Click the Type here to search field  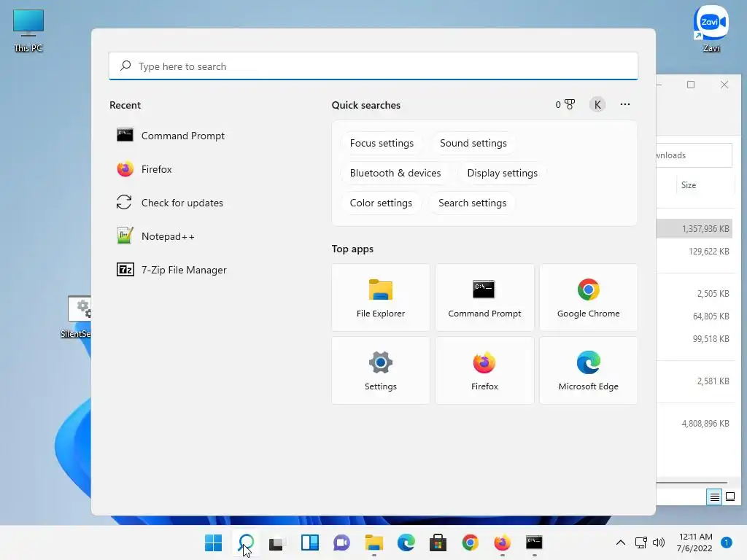pos(373,66)
